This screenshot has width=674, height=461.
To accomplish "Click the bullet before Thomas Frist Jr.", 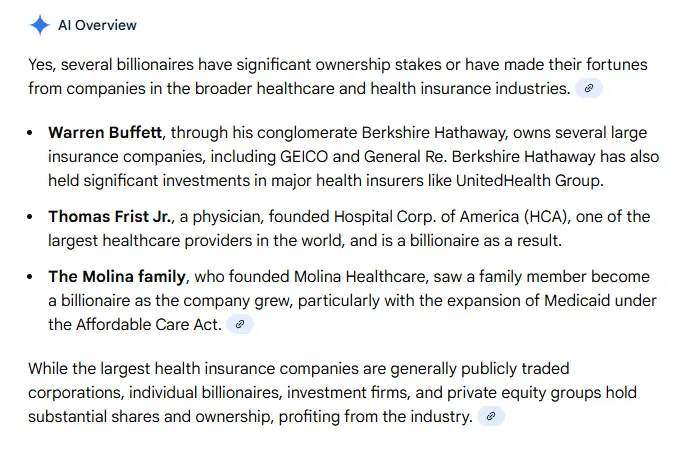I will (34, 217).
